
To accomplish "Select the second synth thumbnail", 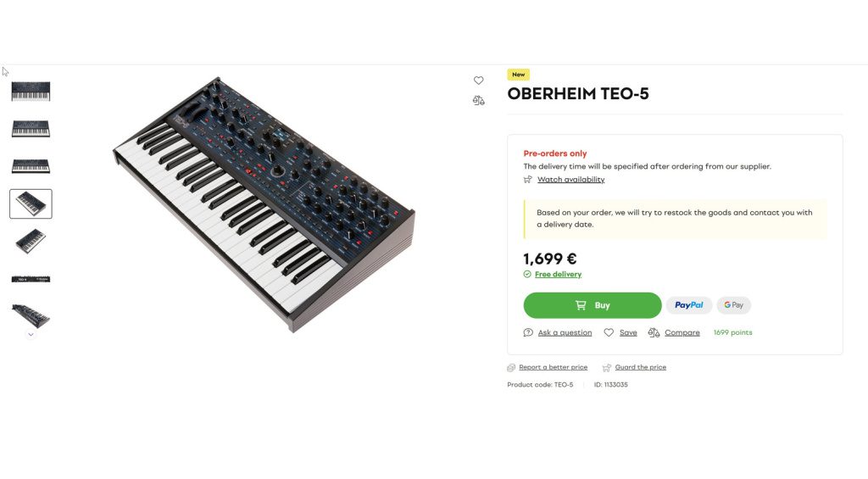I will [x=31, y=128].
